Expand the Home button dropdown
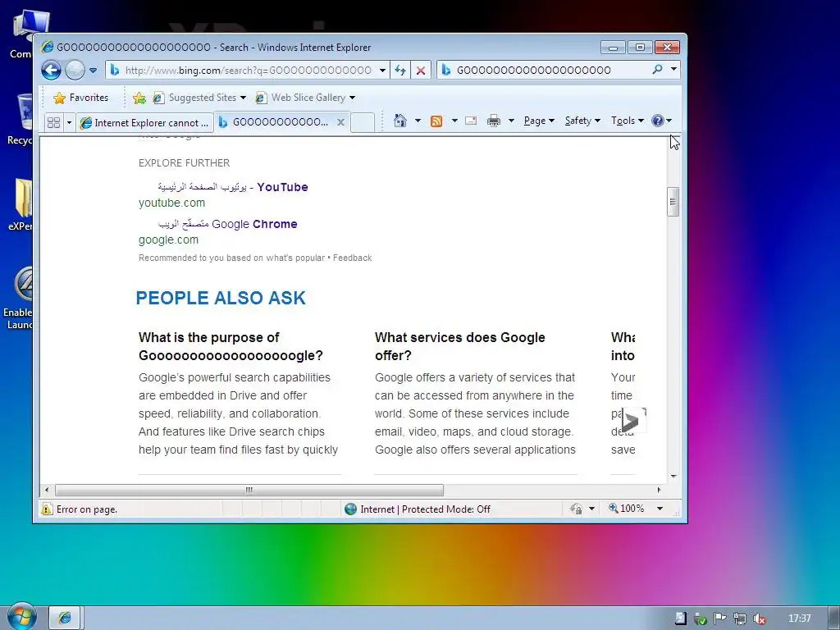The height and width of the screenshot is (630, 840). [418, 121]
